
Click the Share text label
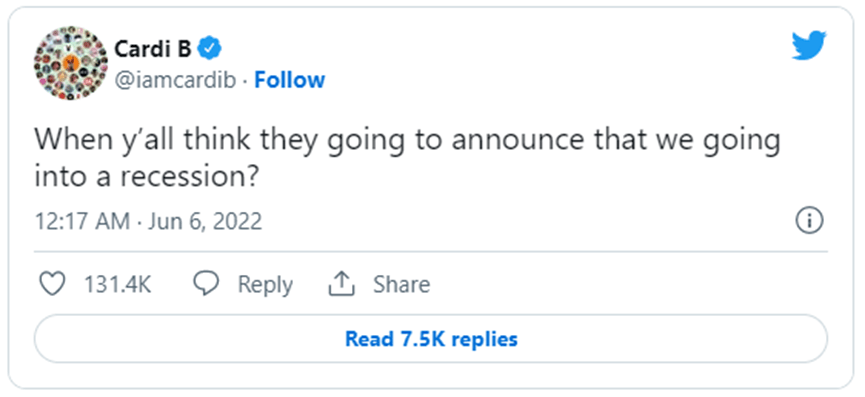[x=401, y=285]
